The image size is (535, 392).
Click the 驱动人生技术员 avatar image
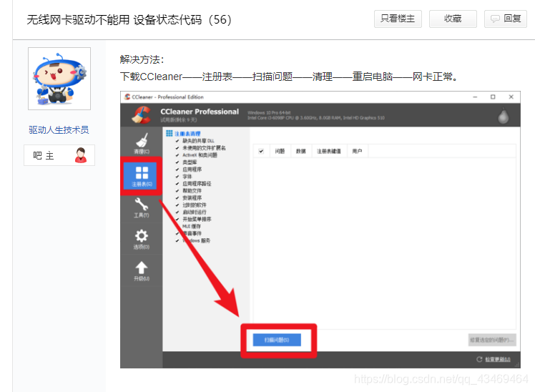pos(59,79)
